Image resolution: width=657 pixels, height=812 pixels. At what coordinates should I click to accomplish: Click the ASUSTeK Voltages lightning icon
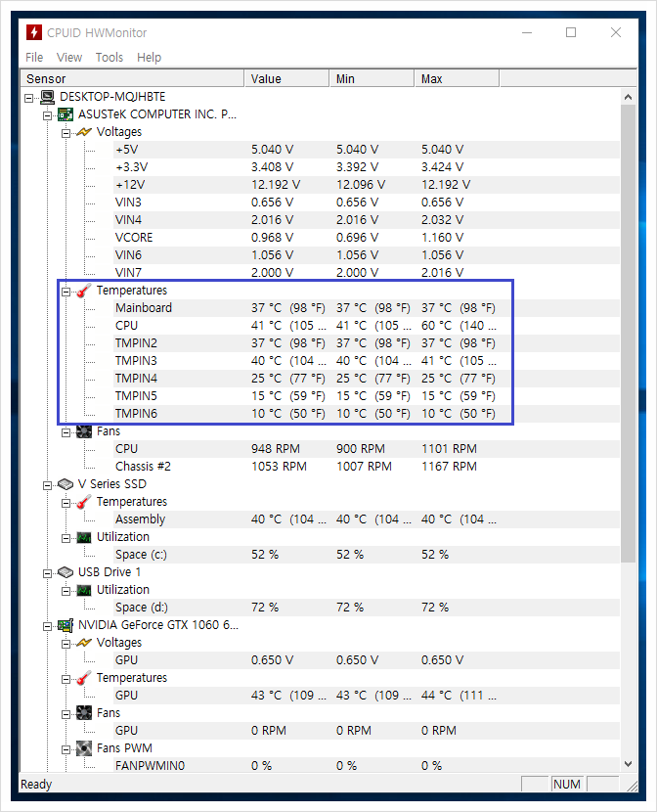(84, 132)
